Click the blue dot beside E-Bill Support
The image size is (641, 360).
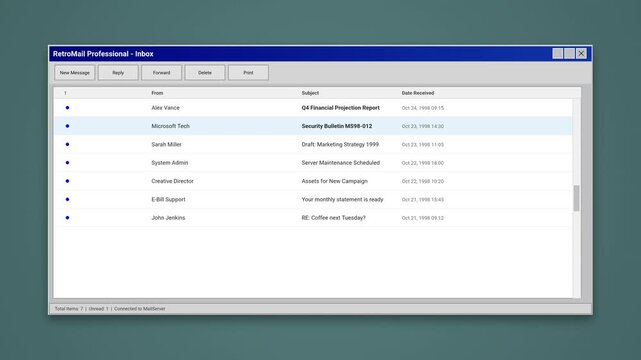(67, 199)
